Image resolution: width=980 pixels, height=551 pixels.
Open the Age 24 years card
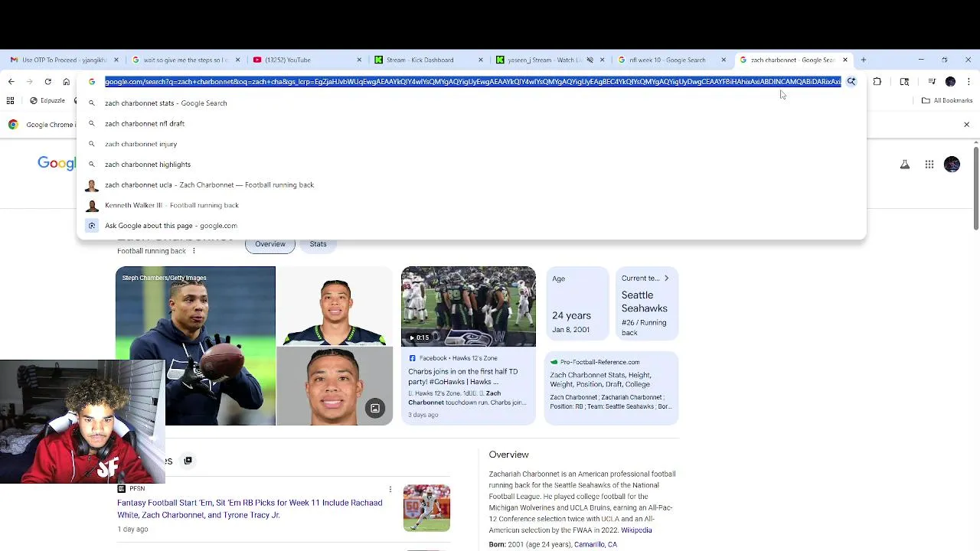tap(577, 305)
